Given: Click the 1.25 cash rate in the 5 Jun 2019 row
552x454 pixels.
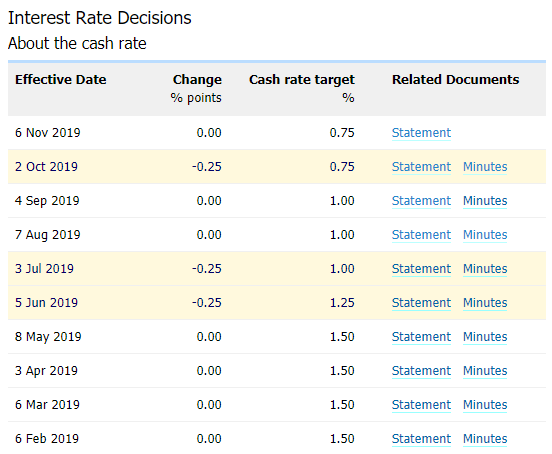Looking at the screenshot, I should tap(342, 303).
